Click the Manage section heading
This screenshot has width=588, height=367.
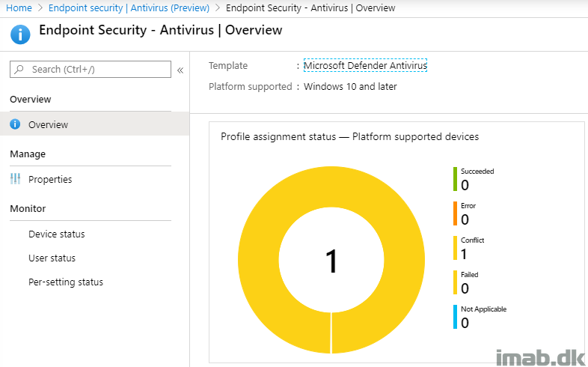point(28,154)
